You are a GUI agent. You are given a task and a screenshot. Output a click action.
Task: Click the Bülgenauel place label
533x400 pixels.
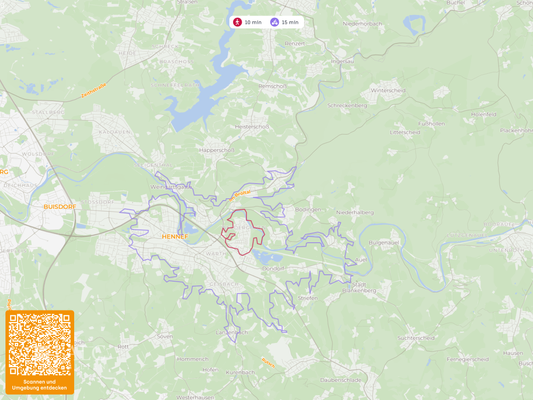pyautogui.click(x=384, y=243)
